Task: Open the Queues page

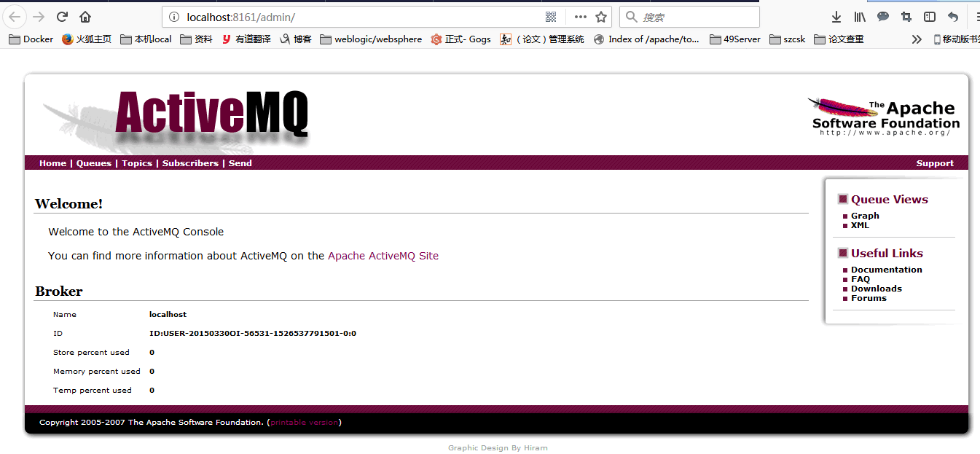Action: 94,163
